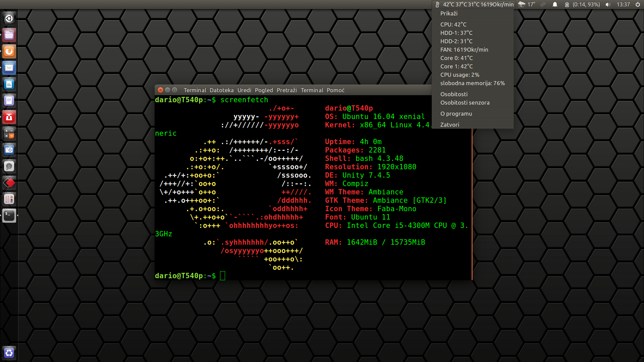Open the text editor launcher icon
Viewport: 644px width, 362px height.
point(9,101)
